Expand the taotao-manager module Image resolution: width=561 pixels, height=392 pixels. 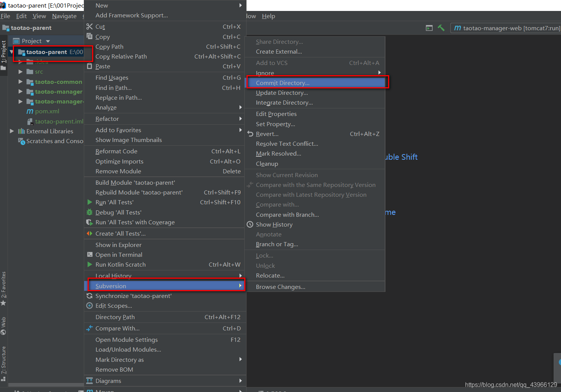(20, 91)
